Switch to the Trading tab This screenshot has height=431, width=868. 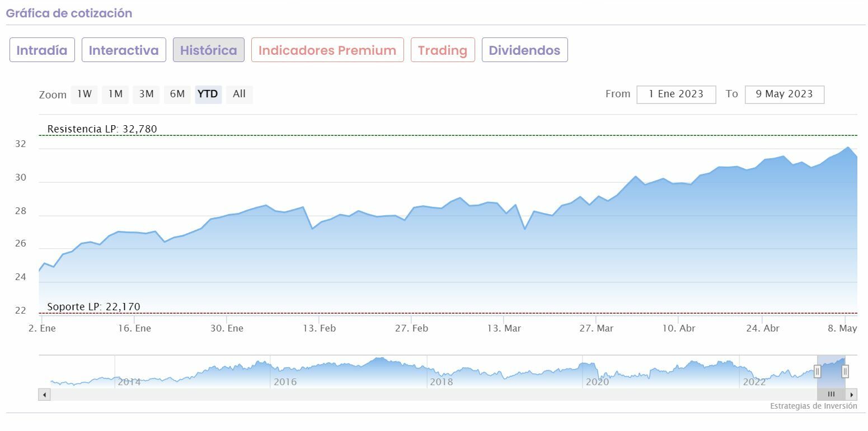[x=443, y=50]
